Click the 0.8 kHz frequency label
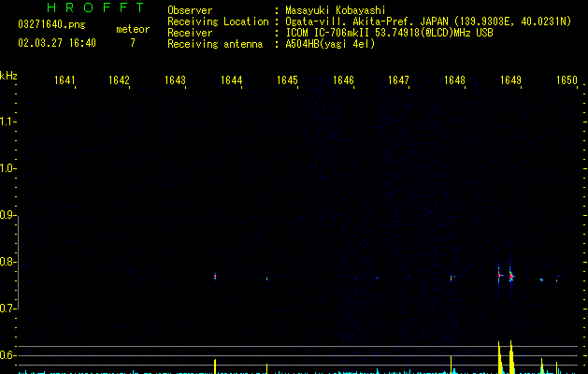This screenshot has width=588, height=374. [7, 262]
